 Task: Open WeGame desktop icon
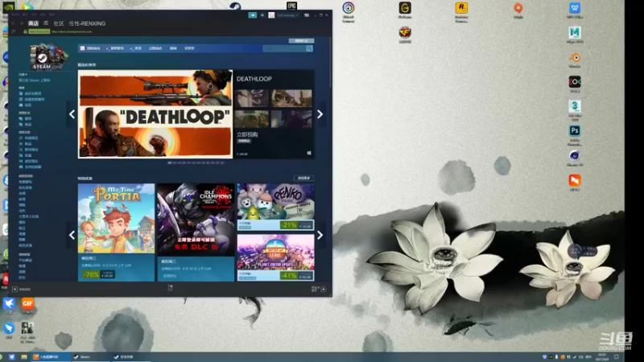click(x=405, y=10)
